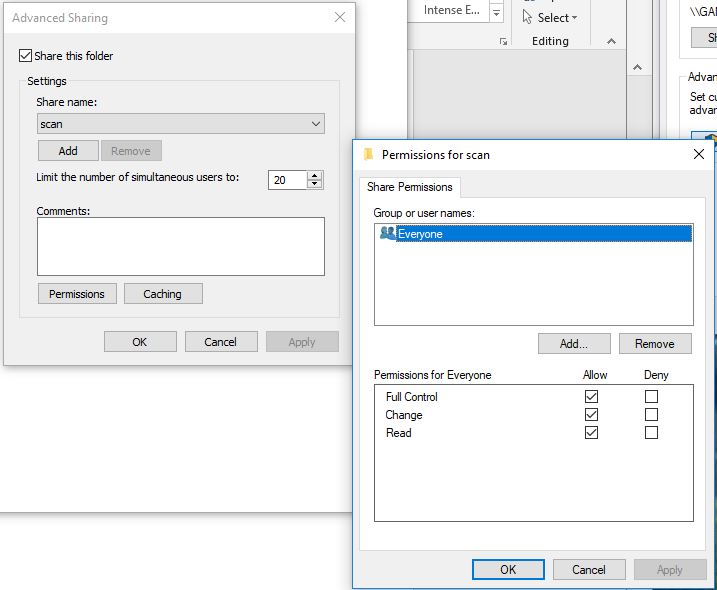Expand the Word styles gallery
The height and width of the screenshot is (590, 717).
pos(497,12)
